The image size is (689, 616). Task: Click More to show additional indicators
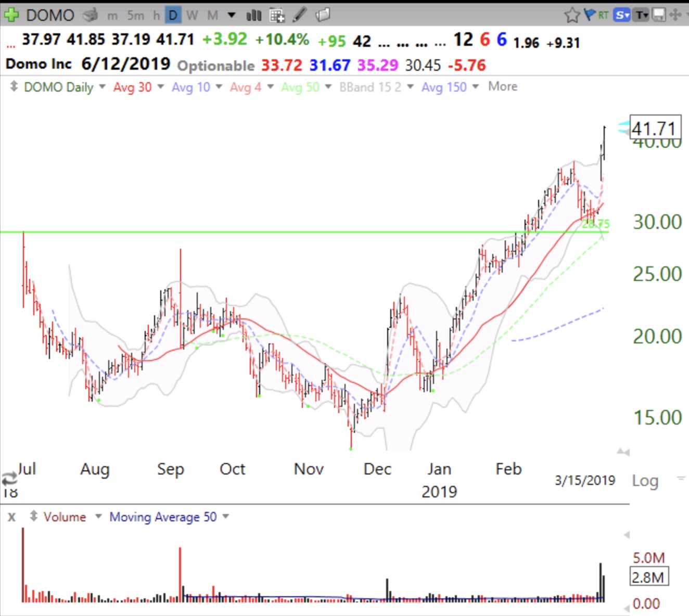tap(503, 86)
